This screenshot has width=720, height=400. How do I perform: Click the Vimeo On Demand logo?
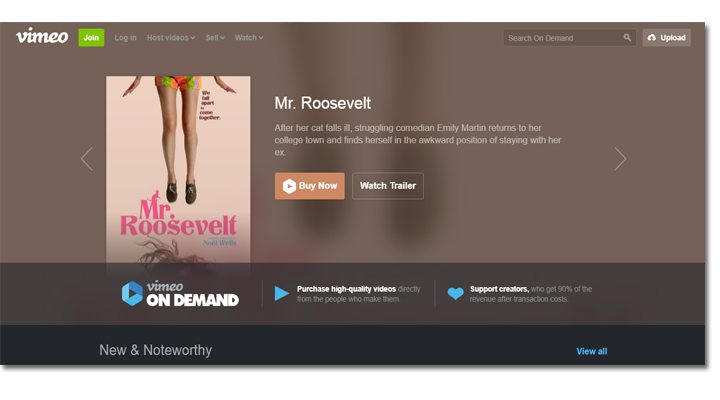(x=180, y=293)
